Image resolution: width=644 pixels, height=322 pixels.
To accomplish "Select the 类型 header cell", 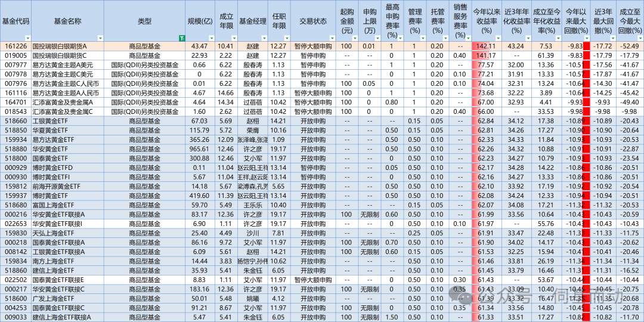I will coord(144,21).
